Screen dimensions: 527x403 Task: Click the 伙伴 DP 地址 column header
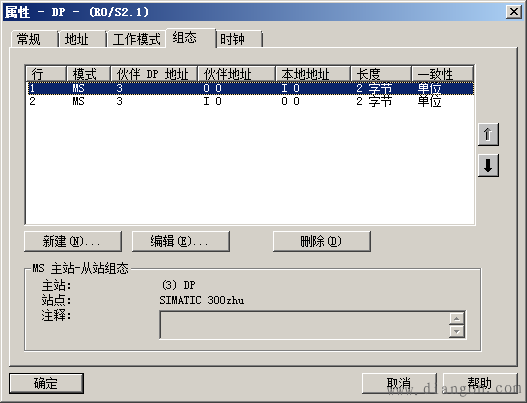tap(154, 74)
